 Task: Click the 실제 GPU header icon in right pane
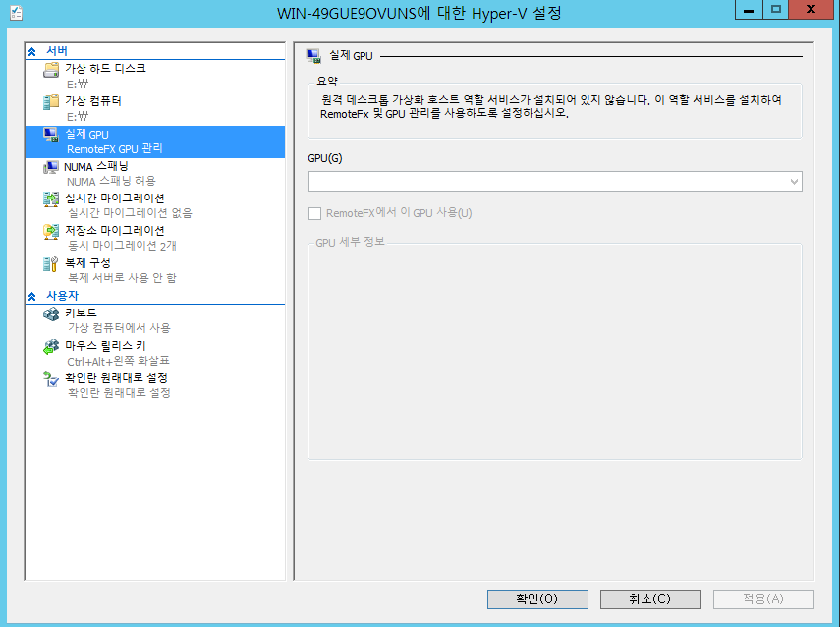click(x=312, y=55)
